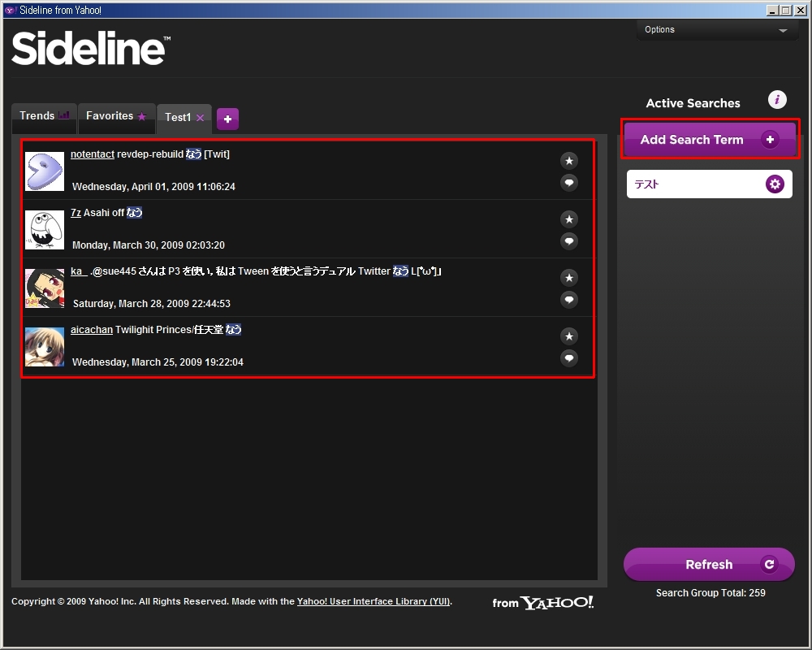This screenshot has width=812, height=650.
Task: Star the aicachan Twilight Princes tweet
Action: point(569,337)
